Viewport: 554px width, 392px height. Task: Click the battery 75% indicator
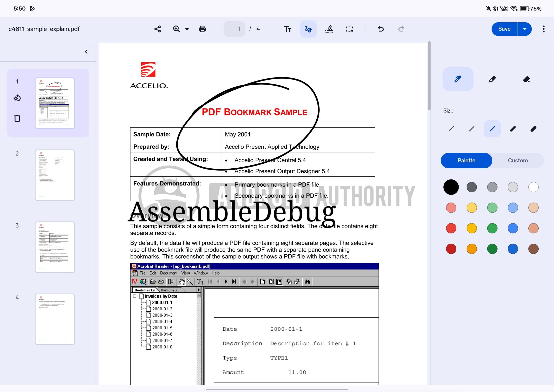pos(531,9)
